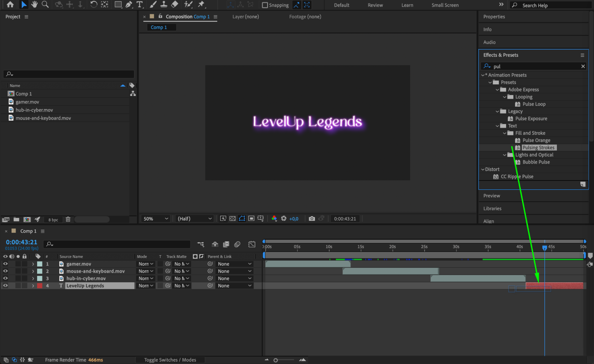Delete selected item with trash icon
Image resolution: width=594 pixels, height=364 pixels.
tap(68, 219)
